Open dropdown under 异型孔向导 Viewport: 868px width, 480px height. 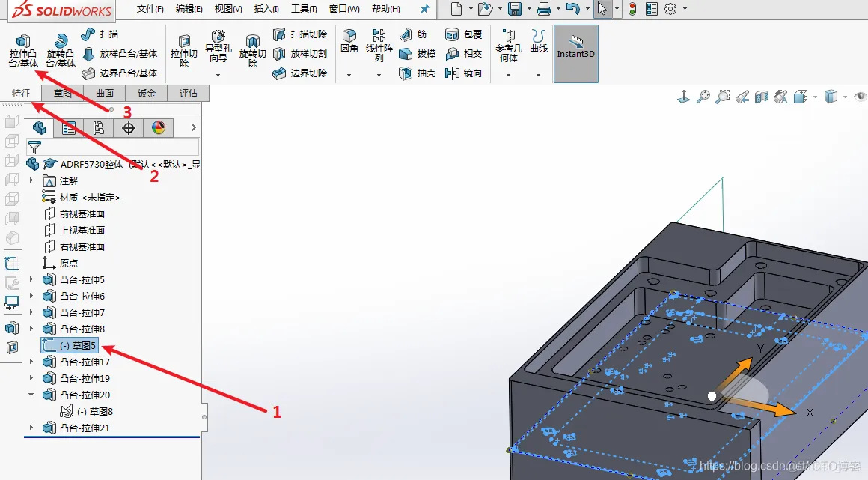(218, 75)
